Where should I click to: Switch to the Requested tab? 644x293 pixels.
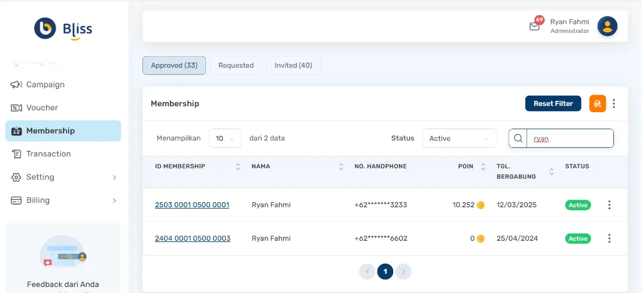click(235, 65)
